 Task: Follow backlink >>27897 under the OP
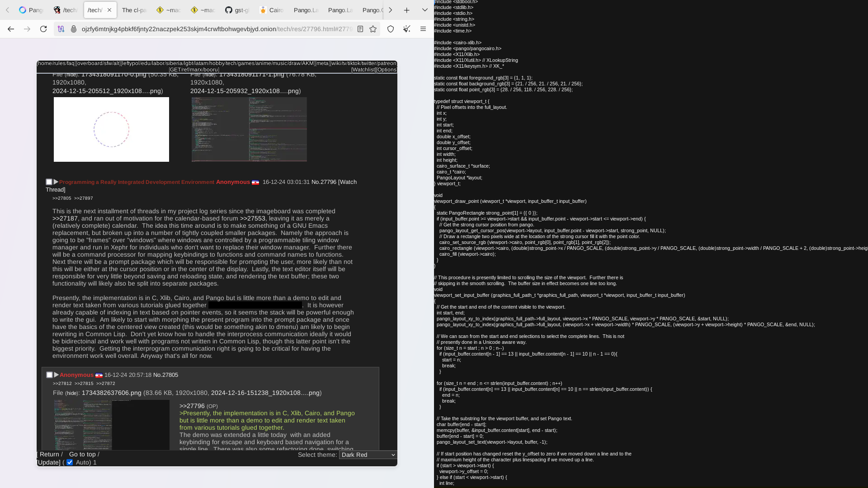tap(84, 198)
